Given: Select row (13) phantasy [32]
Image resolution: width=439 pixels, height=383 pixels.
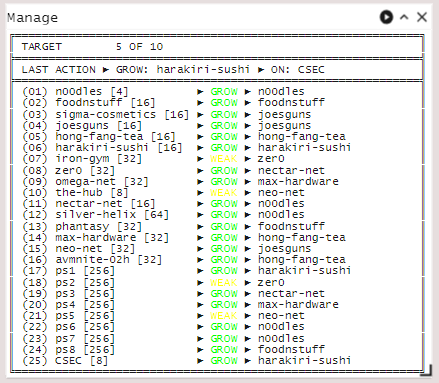Looking at the screenshot, I should tap(187, 226).
